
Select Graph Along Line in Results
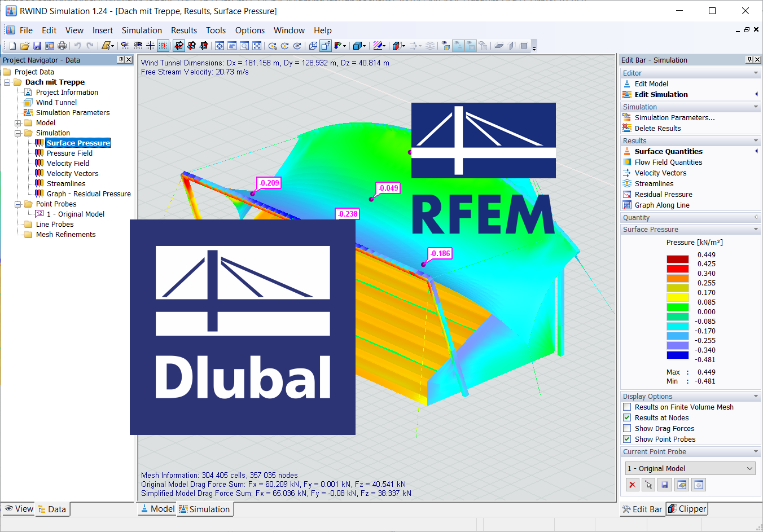[662, 205]
